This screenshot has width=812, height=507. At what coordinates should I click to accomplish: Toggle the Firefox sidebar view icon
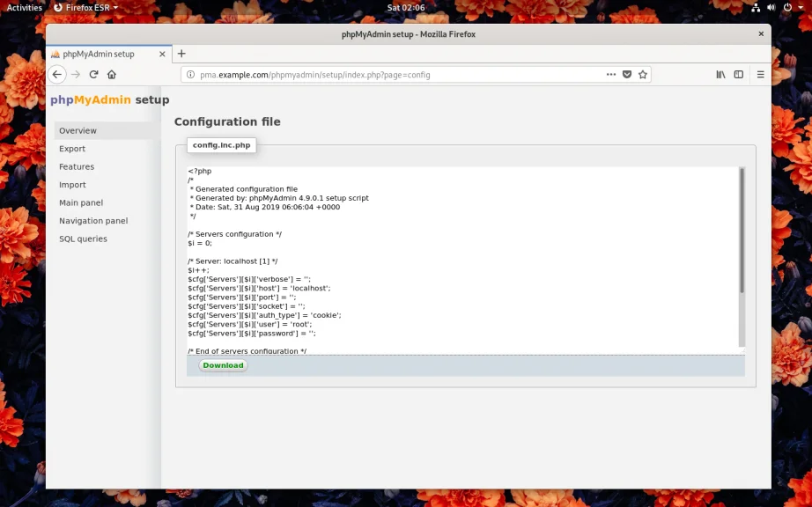pyautogui.click(x=739, y=75)
